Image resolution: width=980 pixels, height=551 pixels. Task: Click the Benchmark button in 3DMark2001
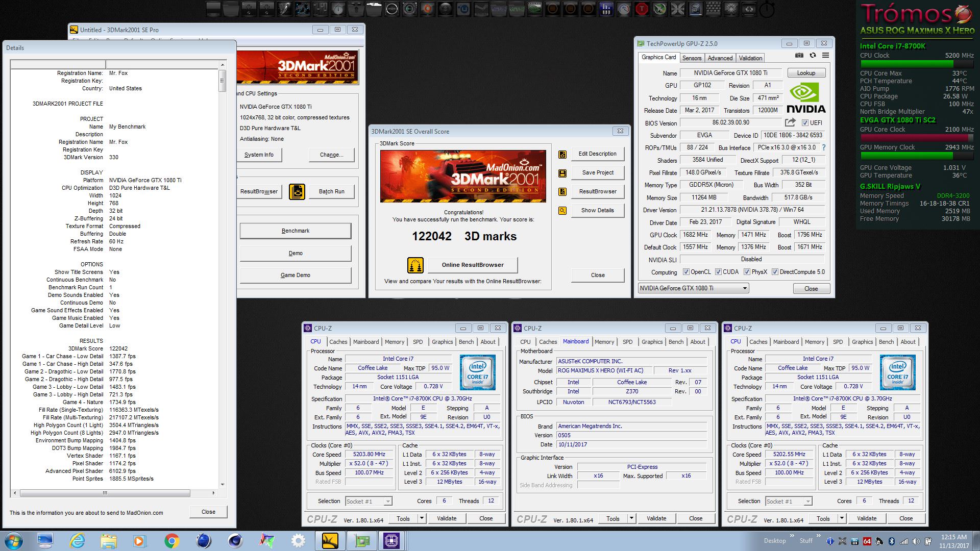click(x=296, y=231)
